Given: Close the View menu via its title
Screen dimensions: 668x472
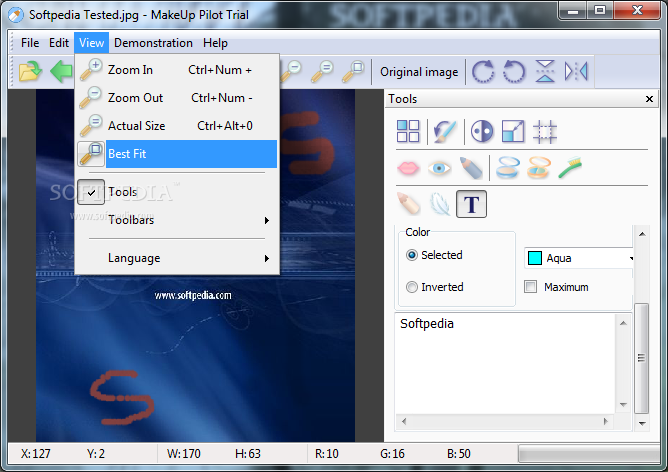Looking at the screenshot, I should pyautogui.click(x=91, y=43).
